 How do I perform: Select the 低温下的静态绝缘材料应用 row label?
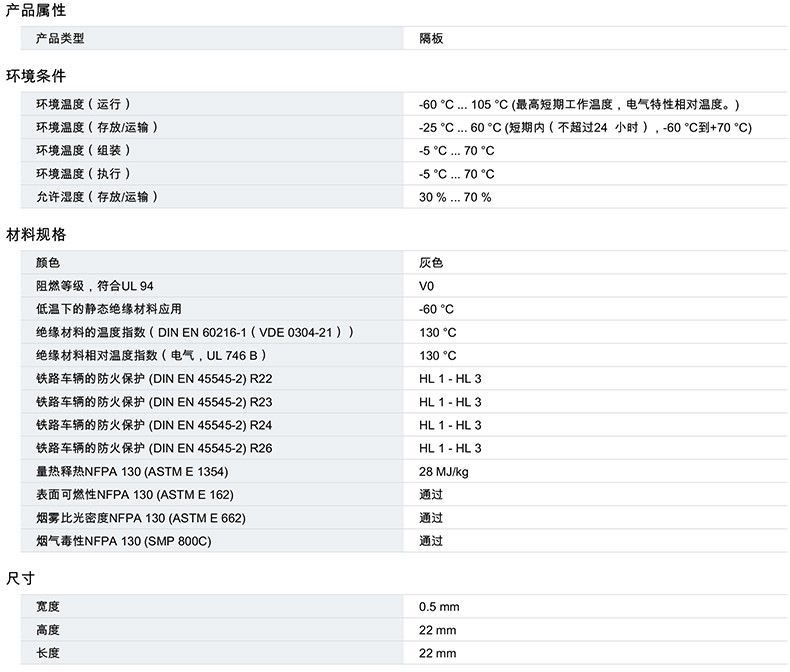109,309
